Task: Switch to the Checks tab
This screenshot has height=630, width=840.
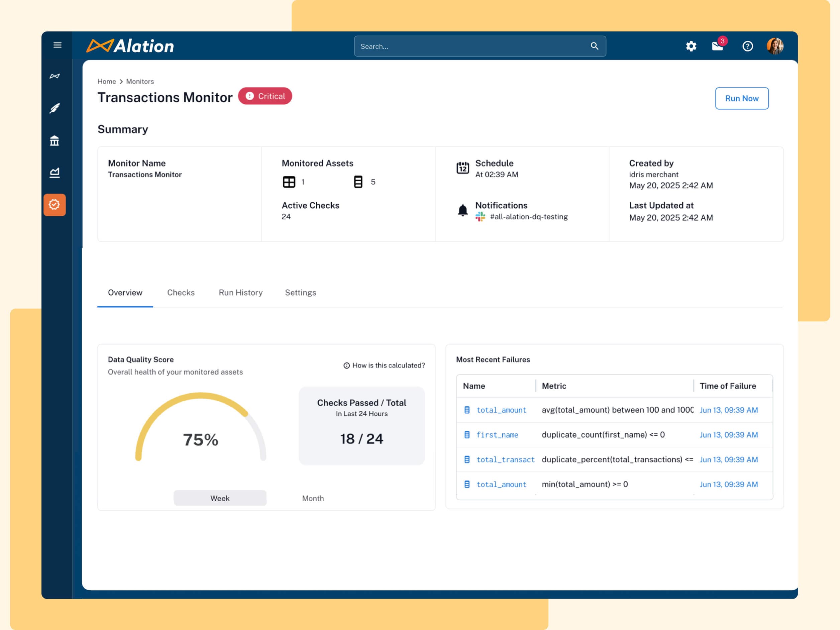Action: pos(181,292)
